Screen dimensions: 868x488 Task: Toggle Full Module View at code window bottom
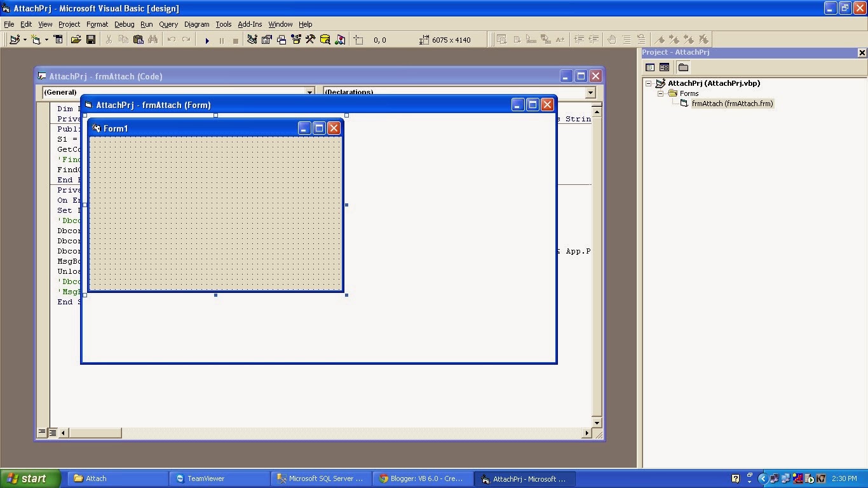click(52, 433)
